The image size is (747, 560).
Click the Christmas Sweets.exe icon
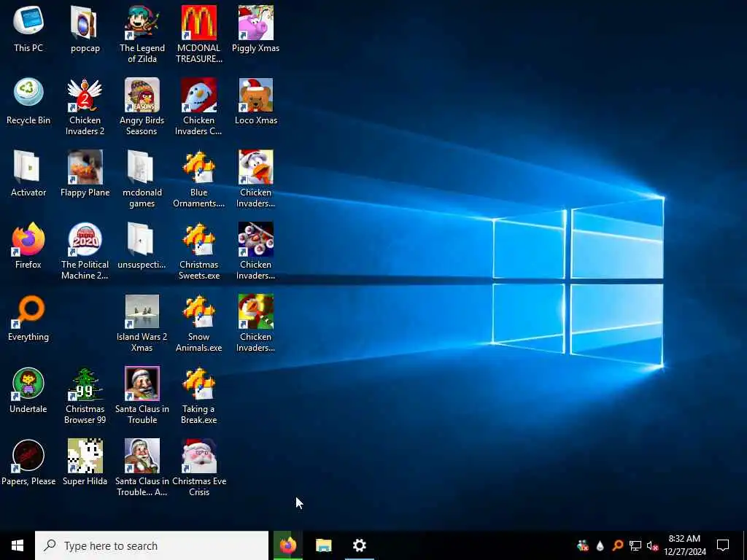click(198, 239)
